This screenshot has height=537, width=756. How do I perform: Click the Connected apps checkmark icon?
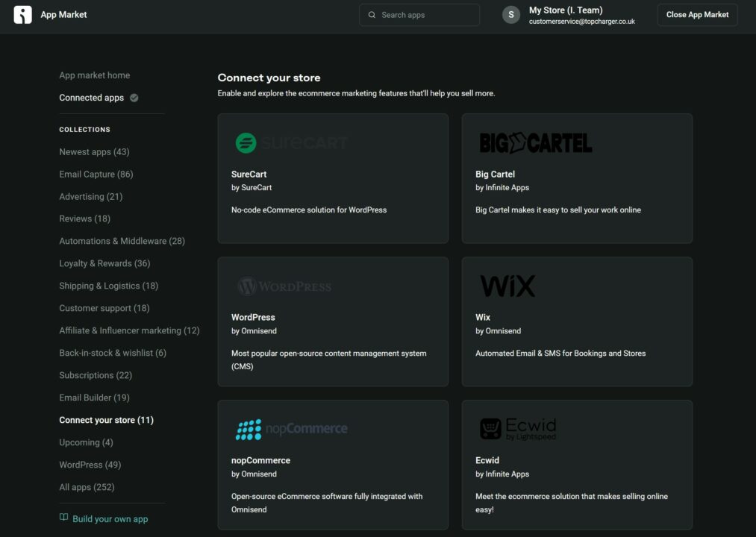point(134,98)
